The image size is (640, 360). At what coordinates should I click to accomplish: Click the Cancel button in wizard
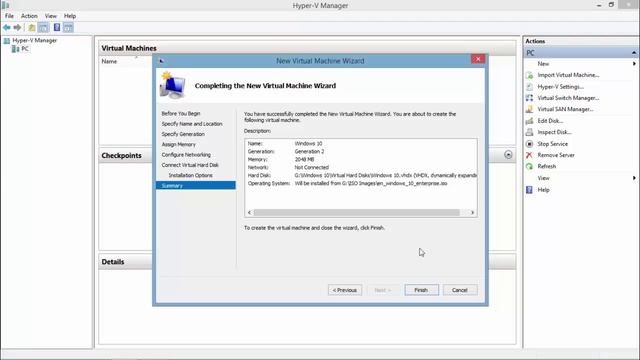[x=460, y=290]
